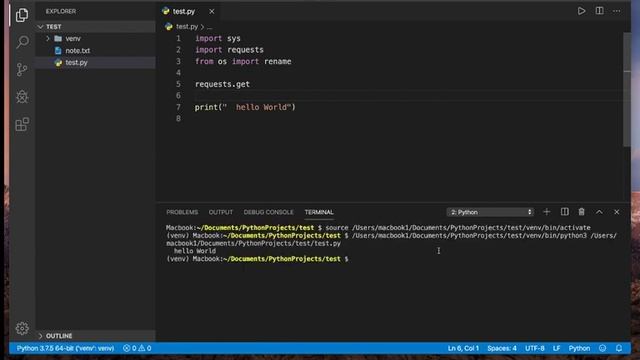The width and height of the screenshot is (640, 360).
Task: Switch to the Output tab
Action: pyautogui.click(x=221, y=212)
